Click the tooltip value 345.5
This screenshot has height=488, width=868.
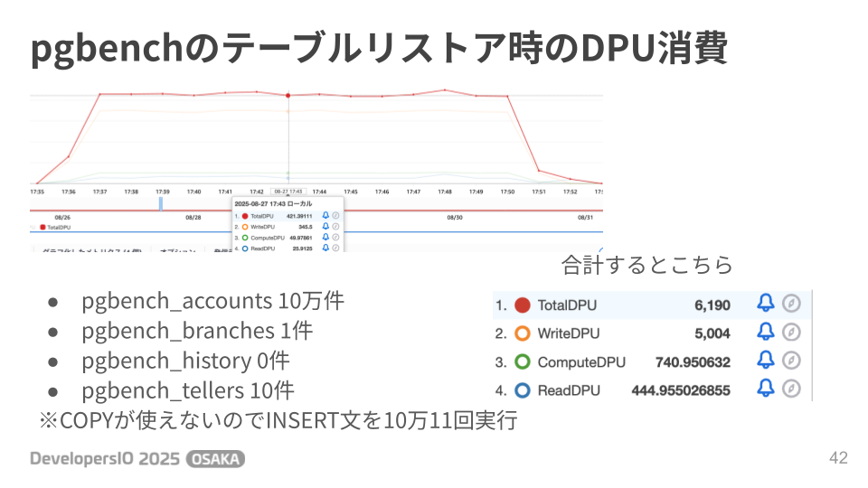306,227
